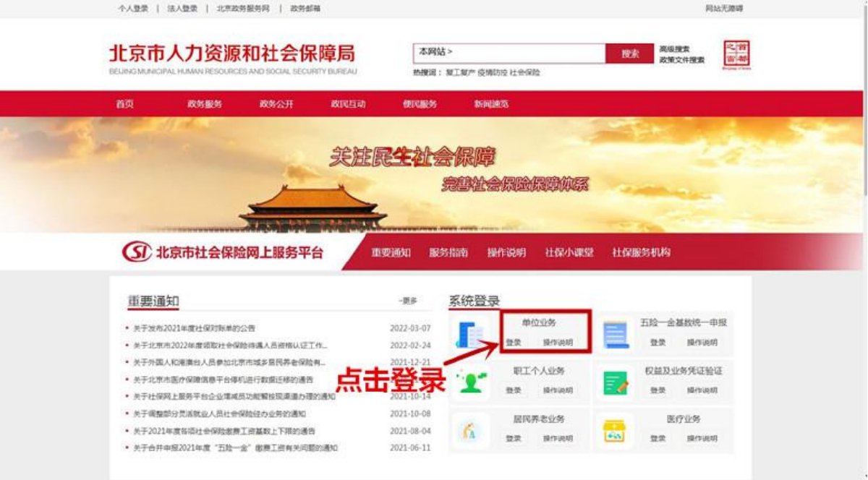Open 操作说明 under 职工个人业务
The height and width of the screenshot is (480, 868).
coord(557,390)
